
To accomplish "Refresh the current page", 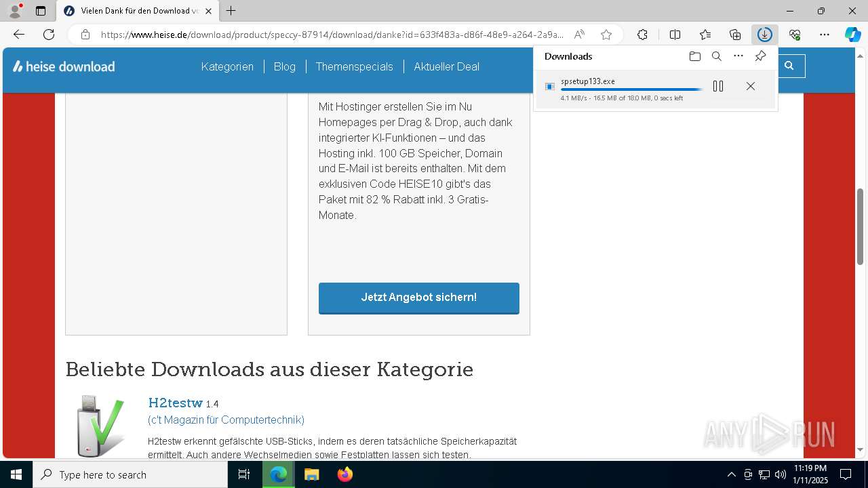I will (x=49, y=35).
